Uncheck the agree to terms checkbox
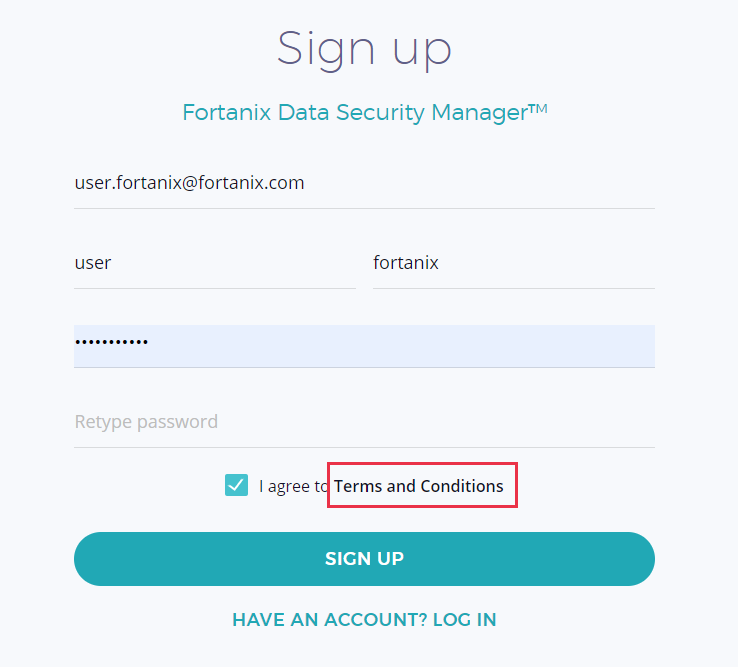The image size is (738, 667). point(236,486)
